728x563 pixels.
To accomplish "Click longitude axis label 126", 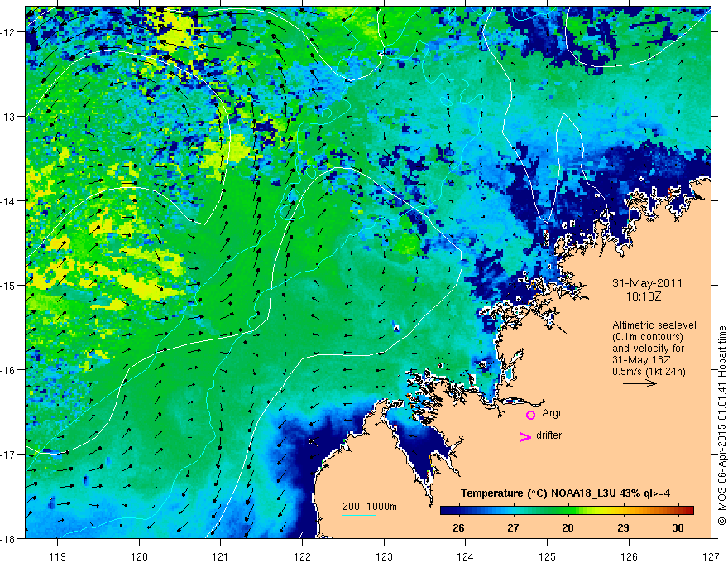I will coord(629,556).
